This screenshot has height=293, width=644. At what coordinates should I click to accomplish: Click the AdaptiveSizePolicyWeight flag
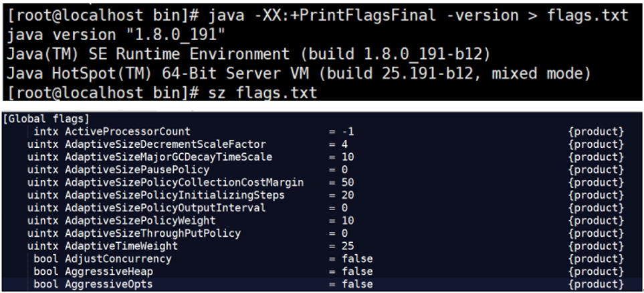[x=140, y=221]
